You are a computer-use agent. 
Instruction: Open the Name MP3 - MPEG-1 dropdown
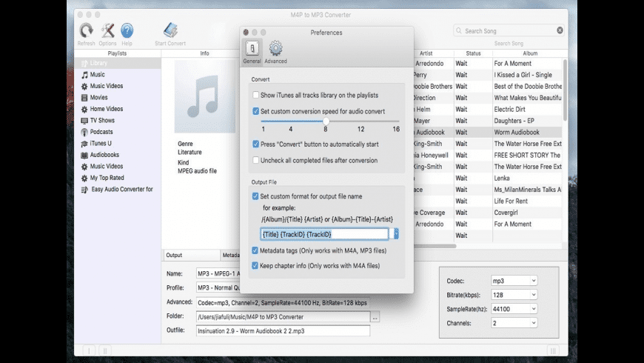pos(218,274)
